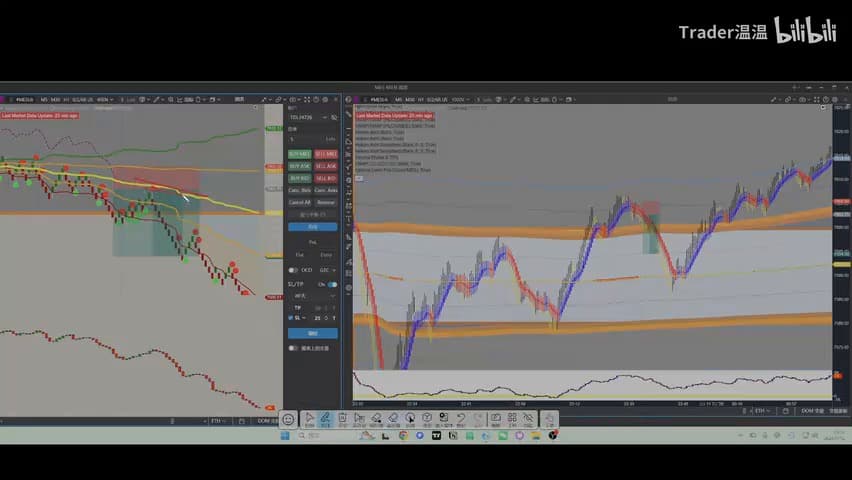Click the BUY MKT button
The height and width of the screenshot is (480, 852).
coord(299,154)
